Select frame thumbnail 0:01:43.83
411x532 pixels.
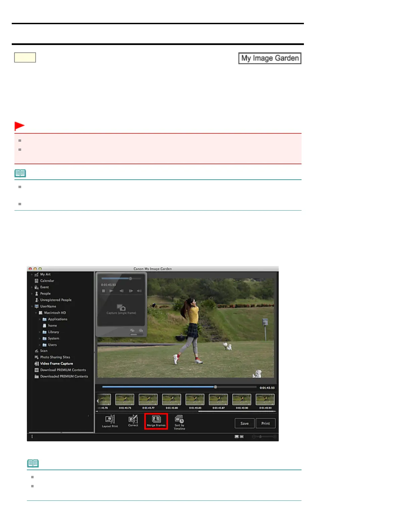pyautogui.click(x=195, y=400)
